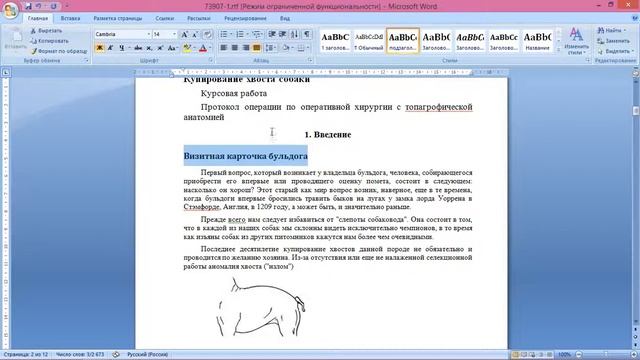This screenshot has height=360, width=640.
Task: Toggle justified alignment
Action: pyautogui.click(x=257, y=48)
